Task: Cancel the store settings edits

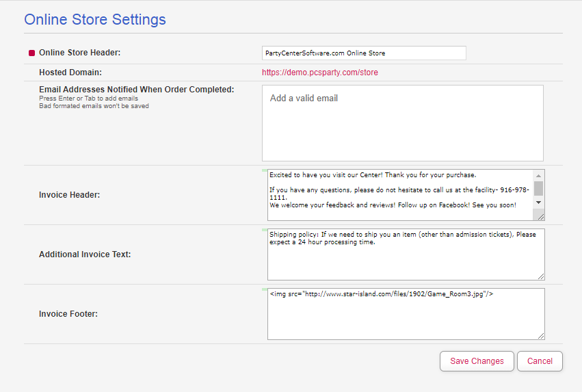Action: click(540, 361)
